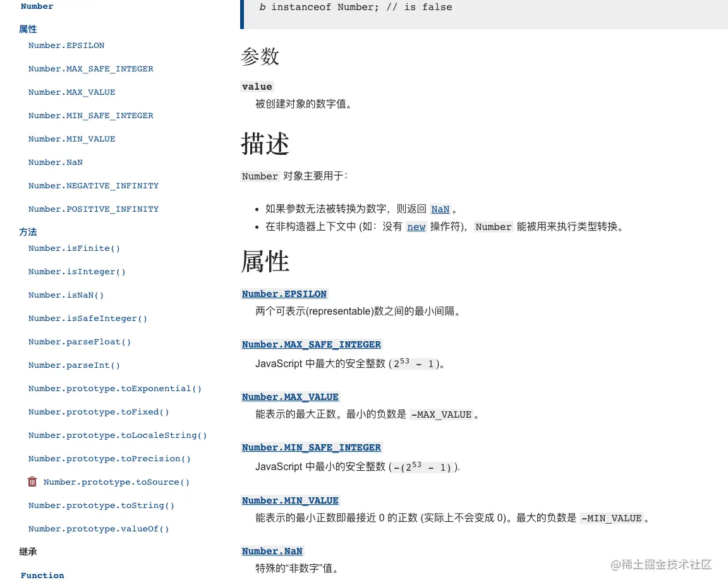Image resolution: width=728 pixels, height=587 pixels.
Task: Open Number.MAX_SAFE_INTEGER property heading link
Action: point(311,344)
